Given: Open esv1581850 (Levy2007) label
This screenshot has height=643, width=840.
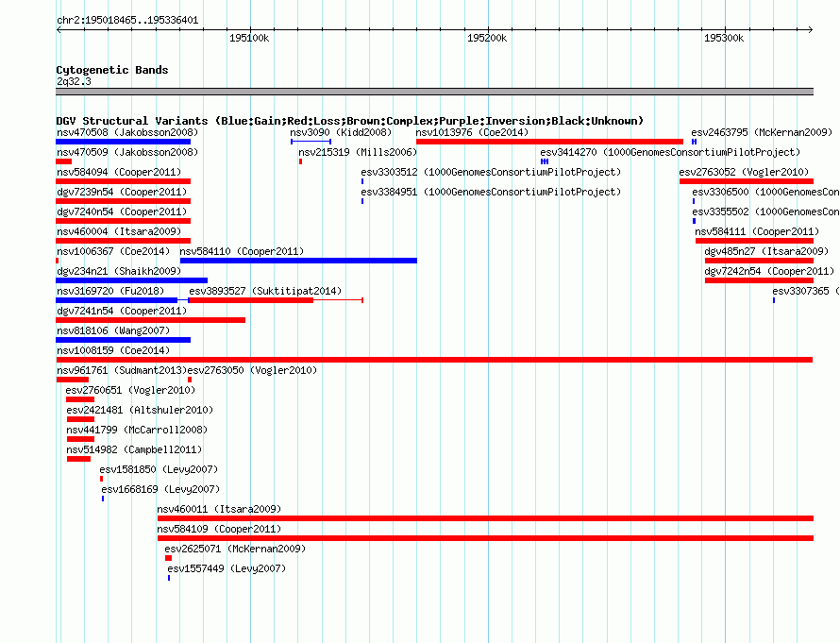Looking at the screenshot, I should pyautogui.click(x=159, y=469).
